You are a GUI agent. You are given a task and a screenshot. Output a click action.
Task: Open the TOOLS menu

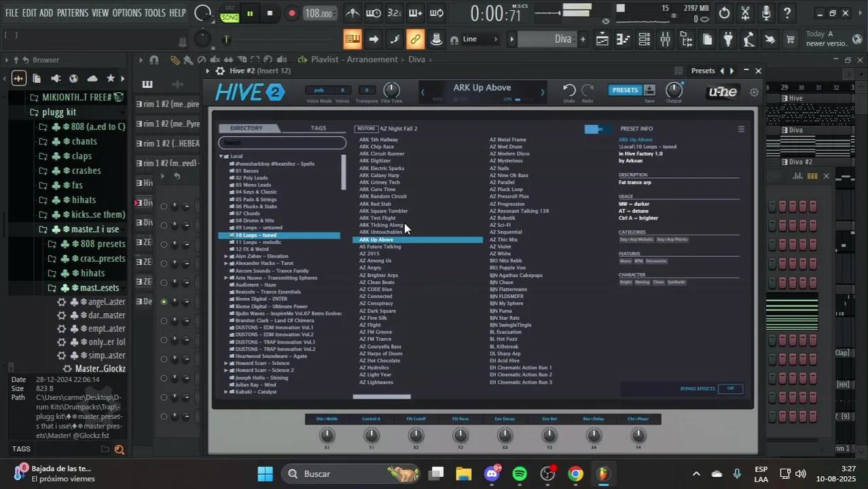tap(155, 13)
